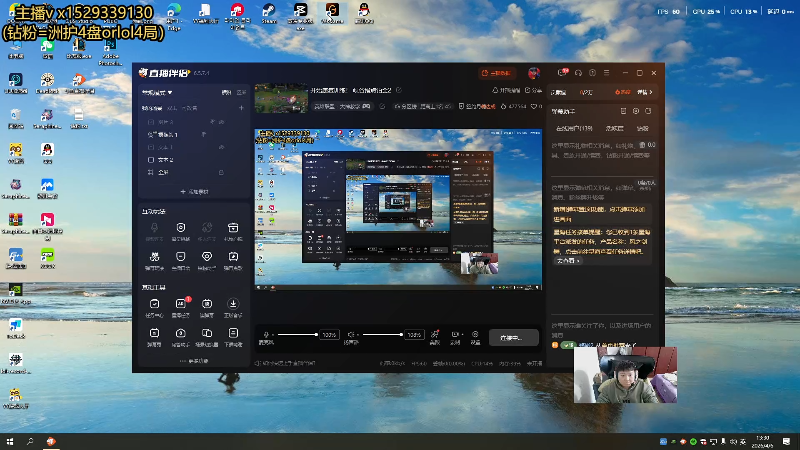Toggle checkbox of the 文本 2 source
800x450 pixels.
[x=151, y=160]
